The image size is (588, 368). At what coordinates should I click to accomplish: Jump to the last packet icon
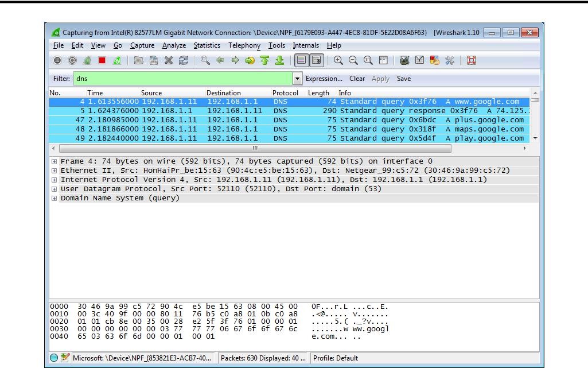coord(280,60)
